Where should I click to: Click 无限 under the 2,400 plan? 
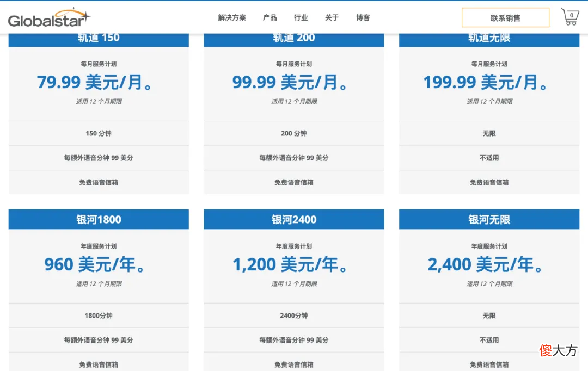pyautogui.click(x=489, y=316)
